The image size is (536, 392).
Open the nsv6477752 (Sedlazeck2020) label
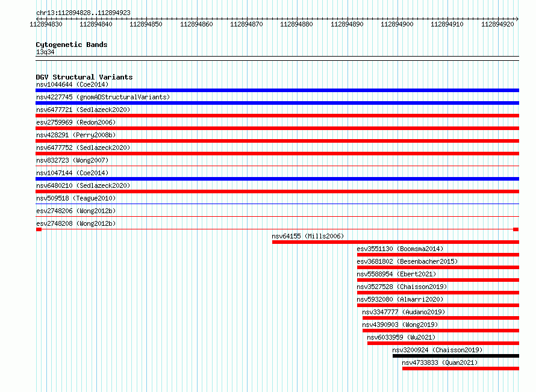[x=83, y=148]
